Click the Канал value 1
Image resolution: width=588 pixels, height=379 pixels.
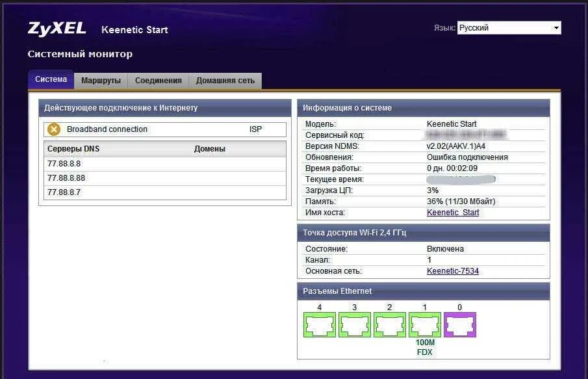click(x=429, y=259)
